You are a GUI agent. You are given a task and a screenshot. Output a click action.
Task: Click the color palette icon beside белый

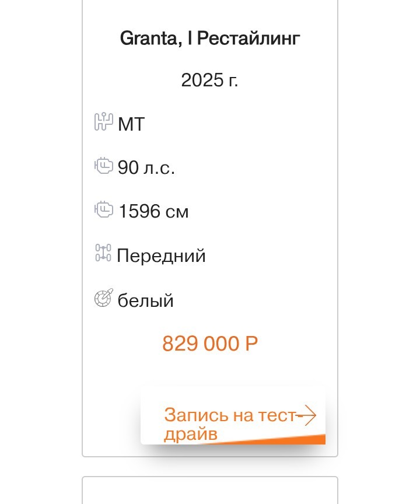pos(103,299)
